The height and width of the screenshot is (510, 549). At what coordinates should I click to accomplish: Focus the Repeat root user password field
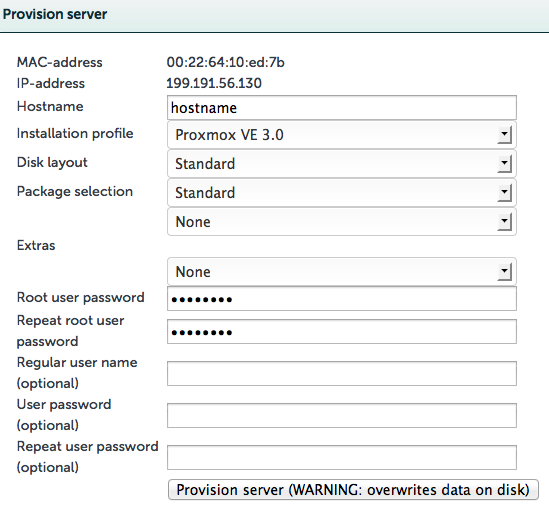pos(342,331)
